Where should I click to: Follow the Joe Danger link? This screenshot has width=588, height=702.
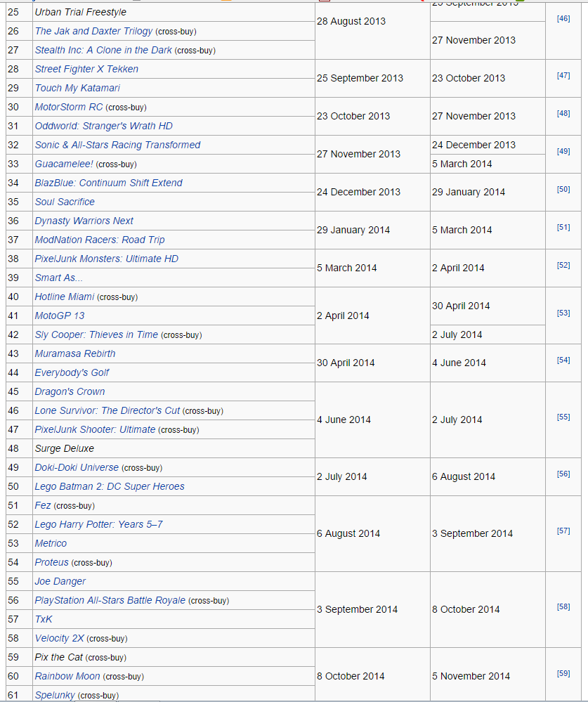point(60,582)
